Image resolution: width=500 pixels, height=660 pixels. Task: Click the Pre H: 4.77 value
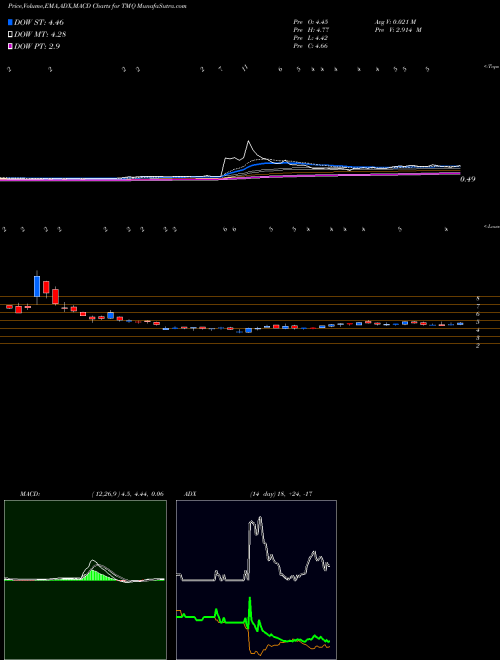311,30
